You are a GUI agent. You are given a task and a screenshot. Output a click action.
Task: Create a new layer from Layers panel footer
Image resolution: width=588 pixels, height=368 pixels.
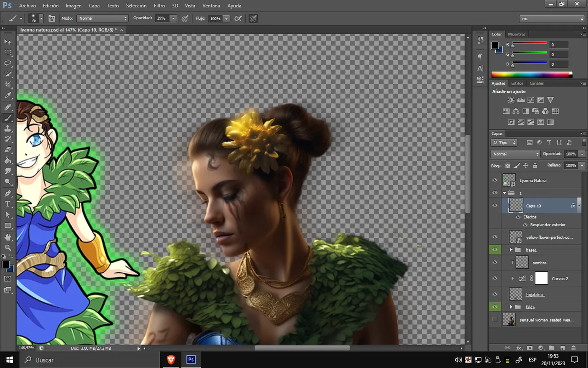pos(562,348)
